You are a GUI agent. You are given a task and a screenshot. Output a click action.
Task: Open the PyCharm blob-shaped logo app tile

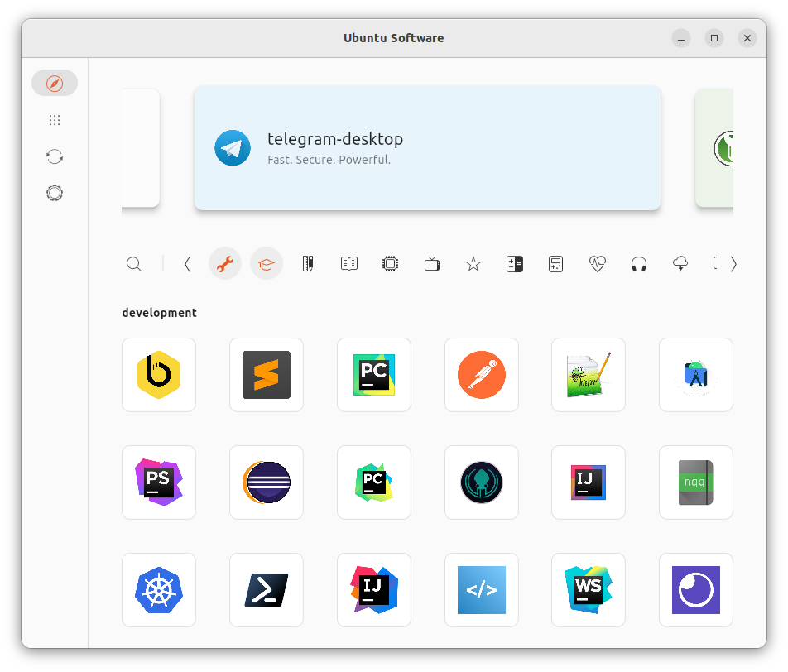click(x=374, y=482)
